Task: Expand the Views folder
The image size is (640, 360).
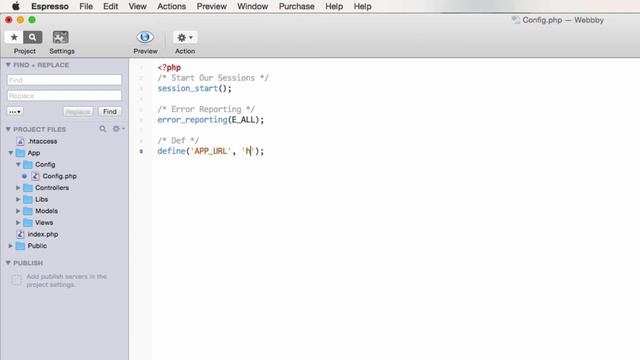Action: [x=18, y=222]
